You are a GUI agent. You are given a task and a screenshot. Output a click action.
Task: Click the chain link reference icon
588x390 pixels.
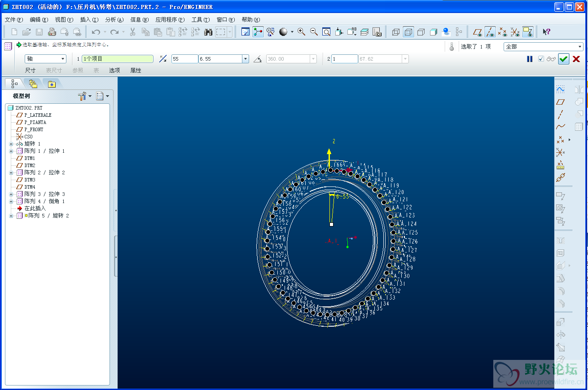[x=560, y=177]
